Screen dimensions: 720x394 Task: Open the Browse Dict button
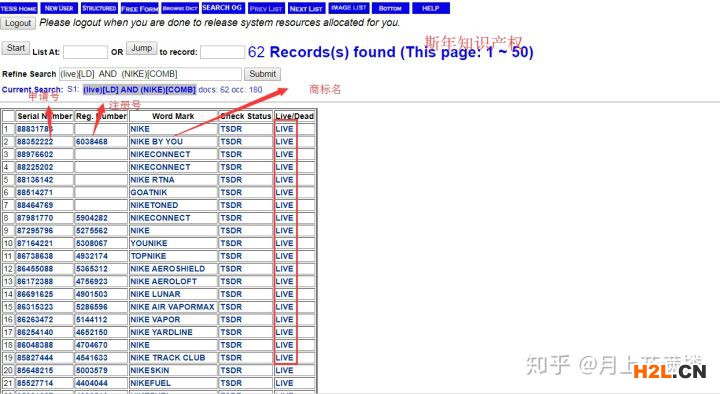tap(180, 8)
